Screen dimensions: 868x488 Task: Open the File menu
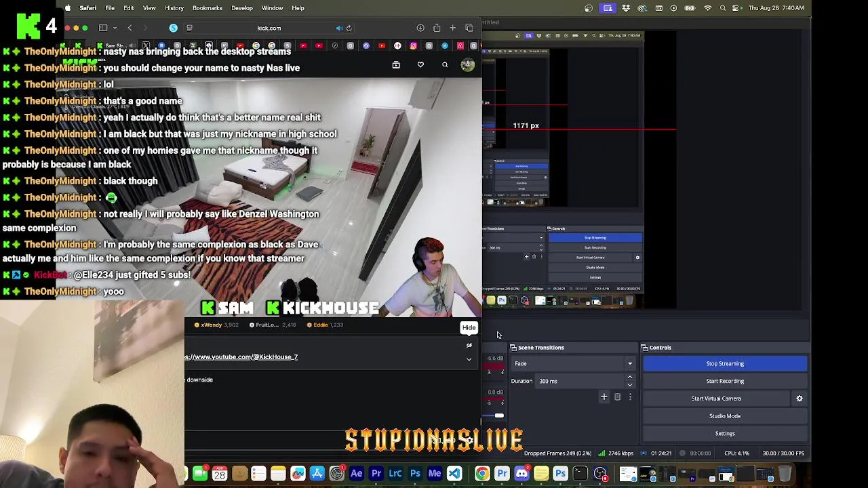tap(110, 8)
